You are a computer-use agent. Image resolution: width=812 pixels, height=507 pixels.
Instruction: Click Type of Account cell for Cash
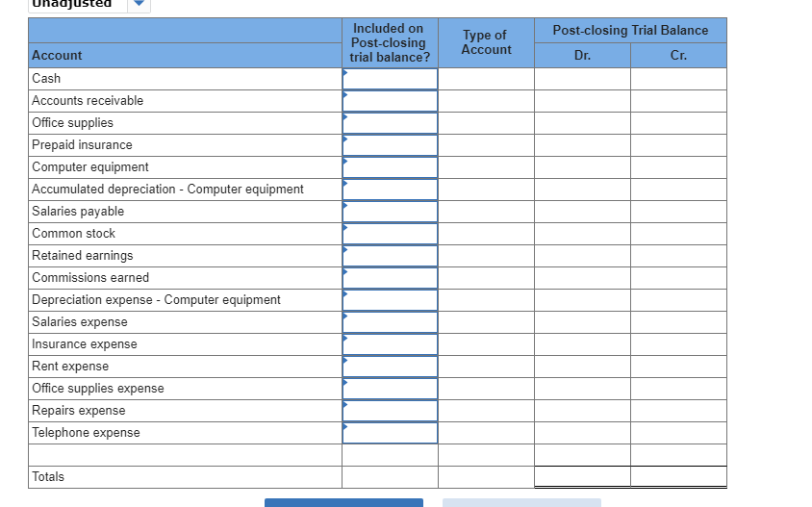[x=486, y=79]
